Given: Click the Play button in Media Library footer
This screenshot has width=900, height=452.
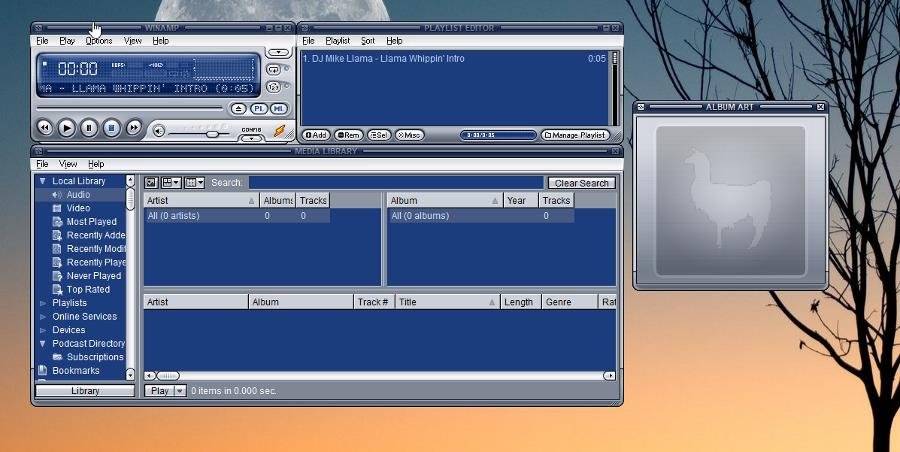Looking at the screenshot, I should [160, 391].
